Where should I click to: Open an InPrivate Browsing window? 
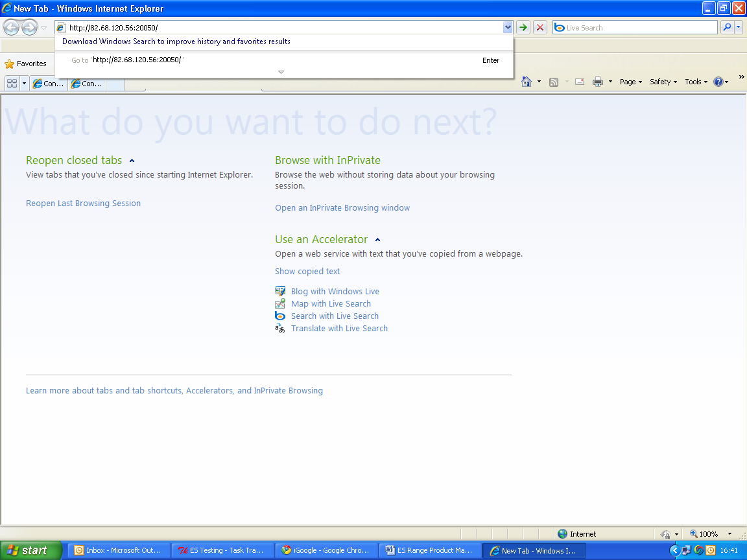click(342, 207)
